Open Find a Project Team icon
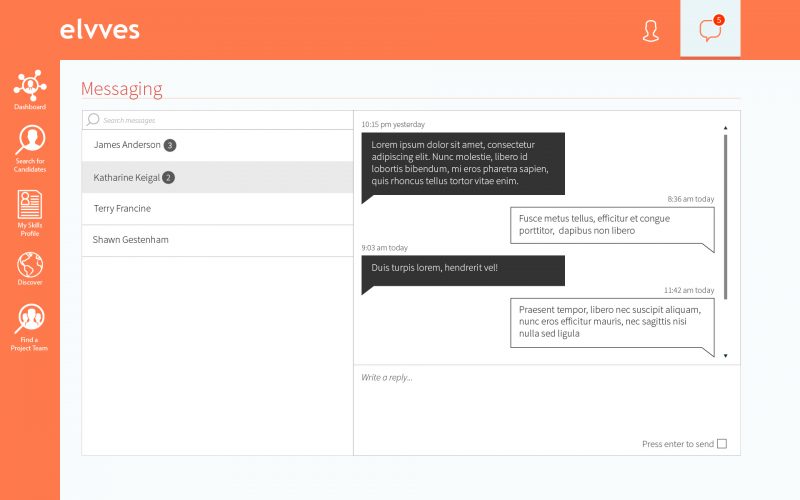 (30, 318)
